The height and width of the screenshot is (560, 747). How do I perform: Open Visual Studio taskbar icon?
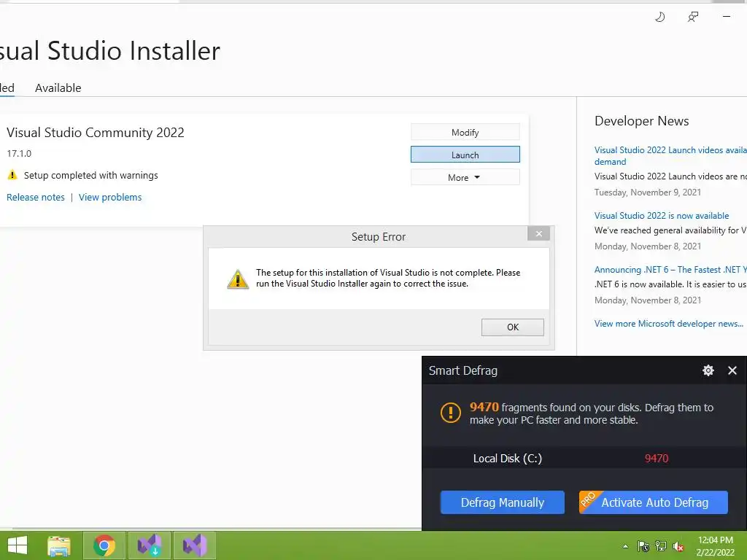[195, 545]
